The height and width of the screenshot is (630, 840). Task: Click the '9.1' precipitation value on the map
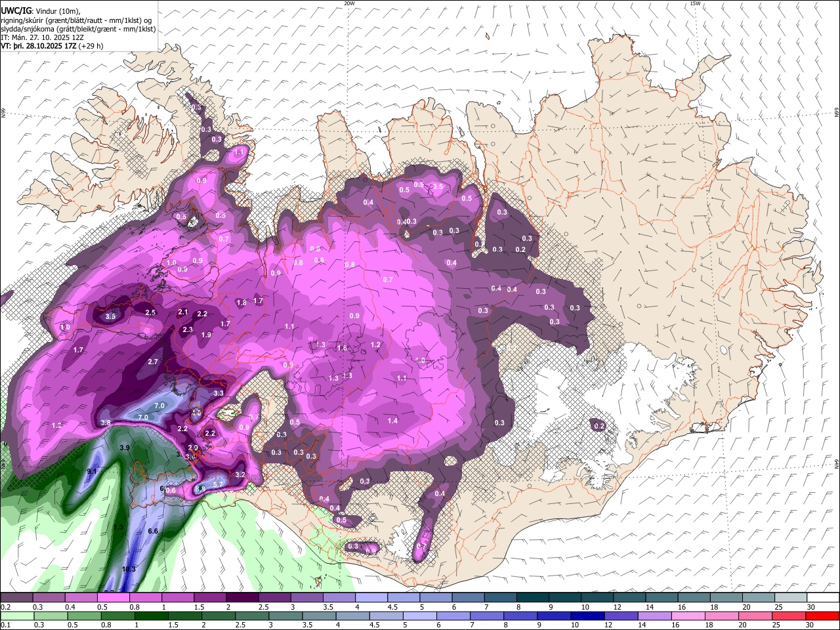pos(92,471)
